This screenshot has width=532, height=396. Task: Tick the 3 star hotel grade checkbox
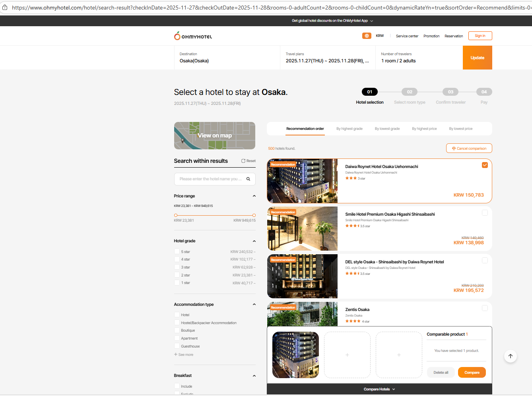(x=177, y=267)
